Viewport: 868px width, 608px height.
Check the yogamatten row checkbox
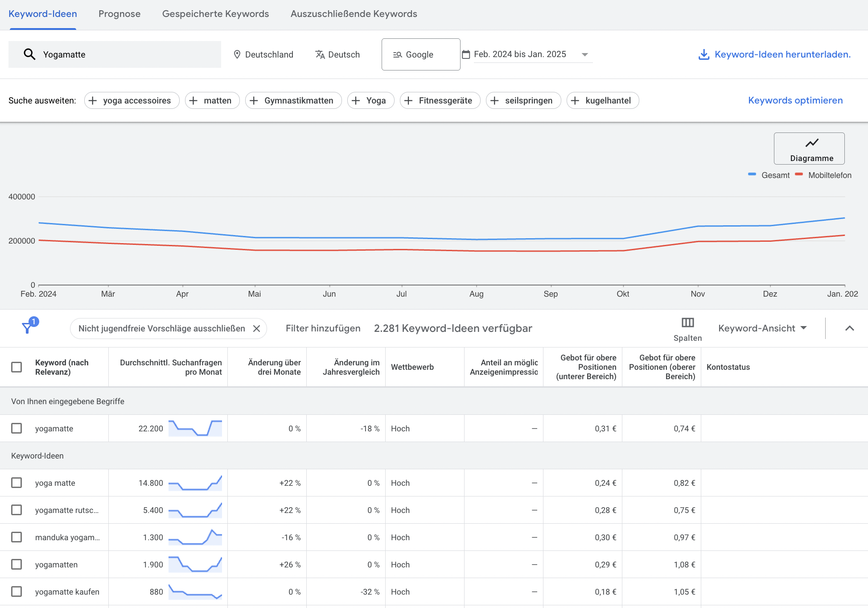(16, 564)
